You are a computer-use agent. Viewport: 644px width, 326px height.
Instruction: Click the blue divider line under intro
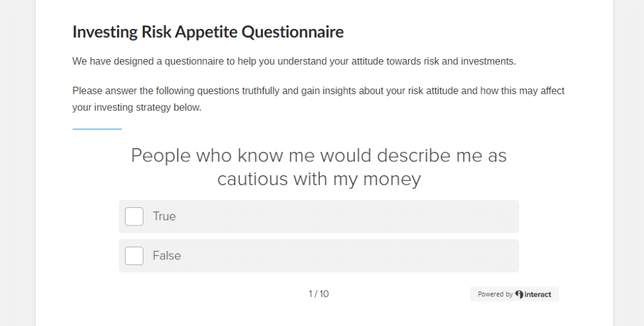point(97,129)
